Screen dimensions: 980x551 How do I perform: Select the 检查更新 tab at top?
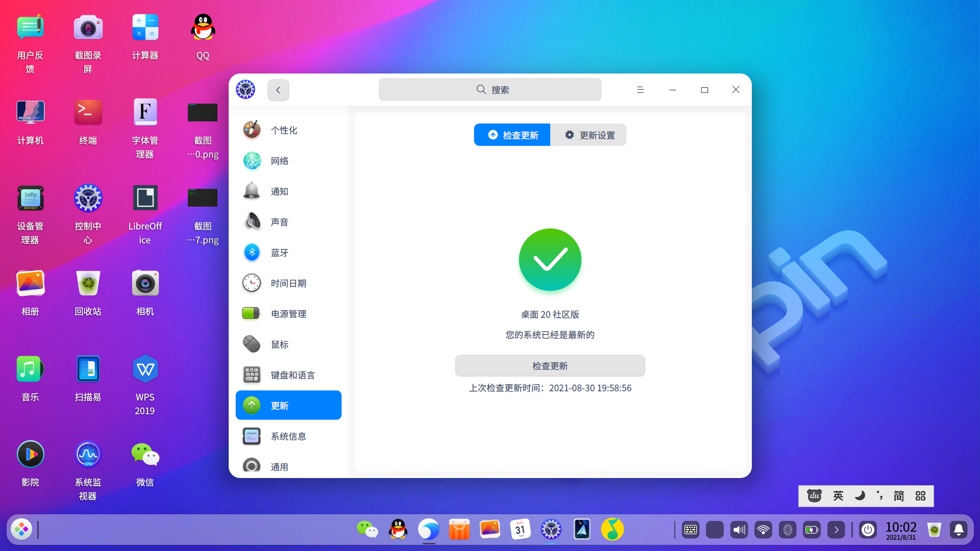(x=512, y=135)
